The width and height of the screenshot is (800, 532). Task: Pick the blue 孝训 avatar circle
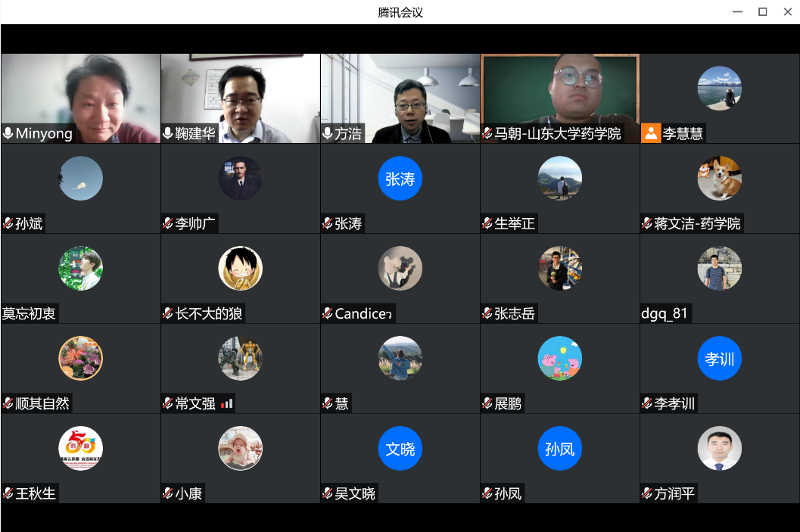[719, 359]
